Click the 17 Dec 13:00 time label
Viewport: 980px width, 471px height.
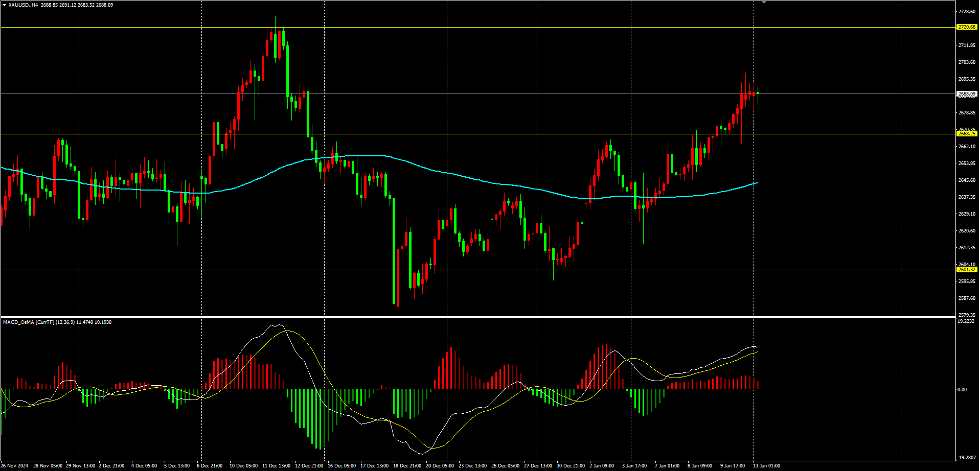[375, 466]
